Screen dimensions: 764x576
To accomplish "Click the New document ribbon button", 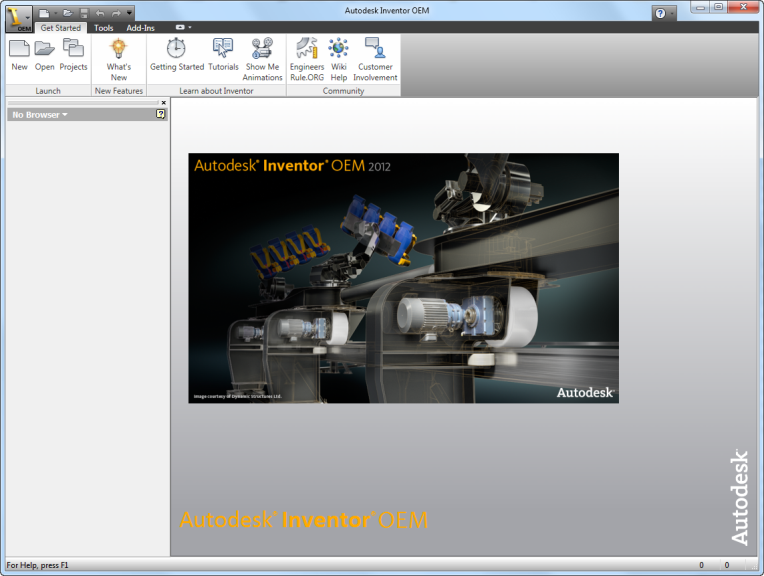I will click(x=19, y=55).
